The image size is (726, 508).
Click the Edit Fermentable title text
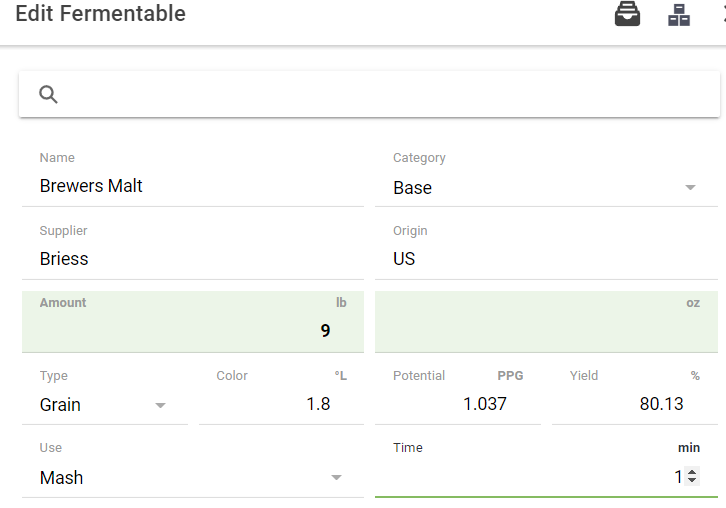[100, 14]
